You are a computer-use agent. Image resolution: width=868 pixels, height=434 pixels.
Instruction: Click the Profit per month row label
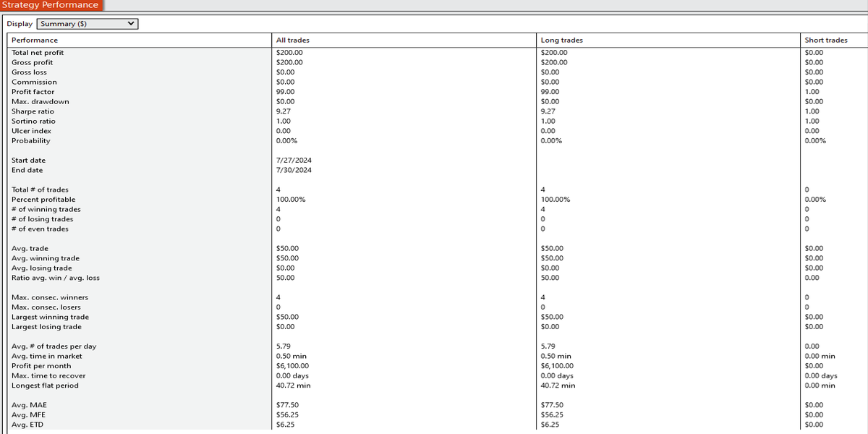pos(41,366)
